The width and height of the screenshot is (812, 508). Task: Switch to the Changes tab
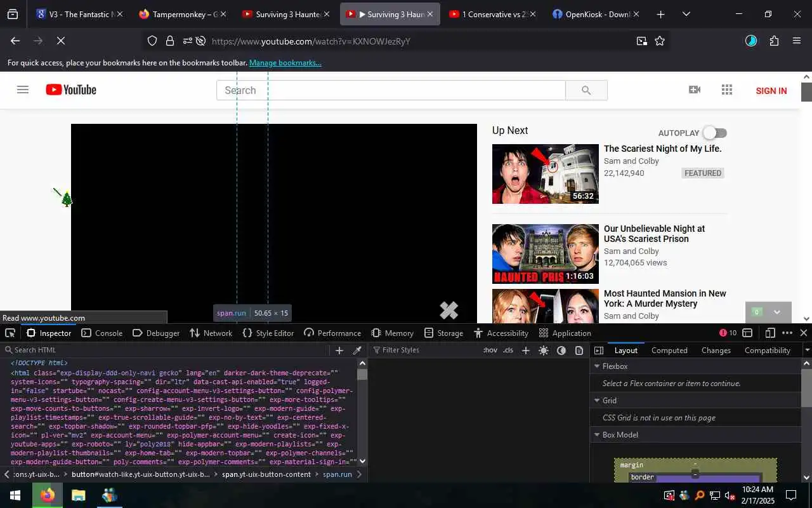[716, 350]
